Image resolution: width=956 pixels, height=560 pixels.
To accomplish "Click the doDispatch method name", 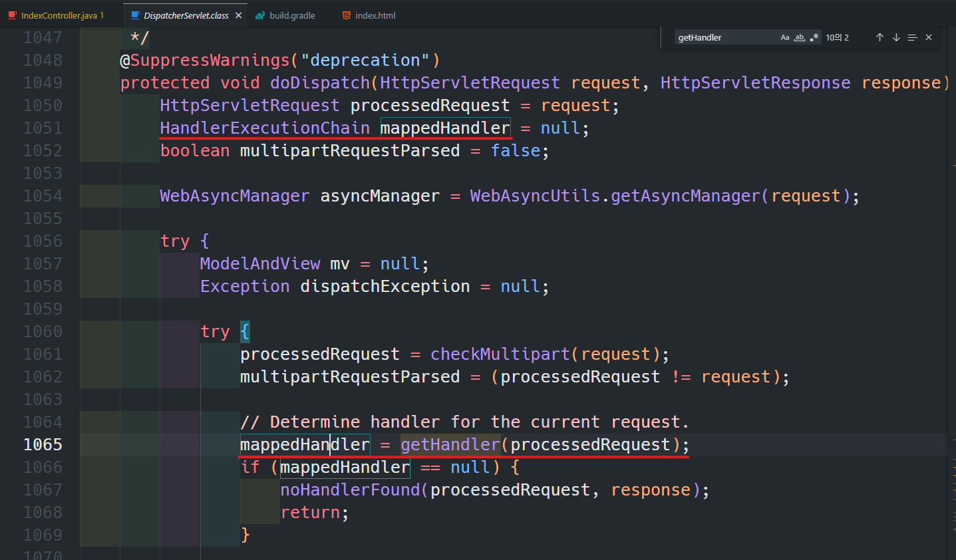I will (319, 82).
